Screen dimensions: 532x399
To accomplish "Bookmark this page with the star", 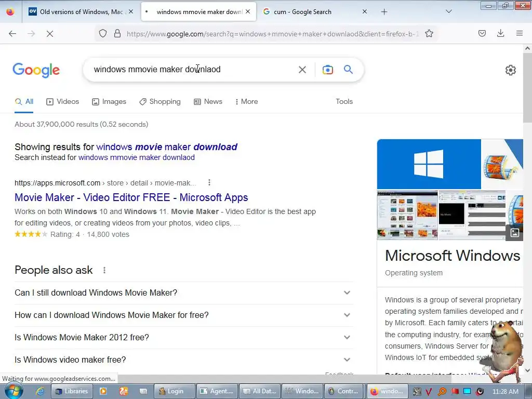I will tap(429, 34).
